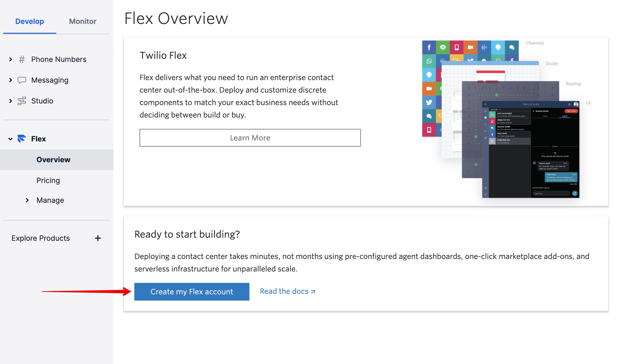Collapse the Flex section
This screenshot has width=642, height=364.
[10, 139]
